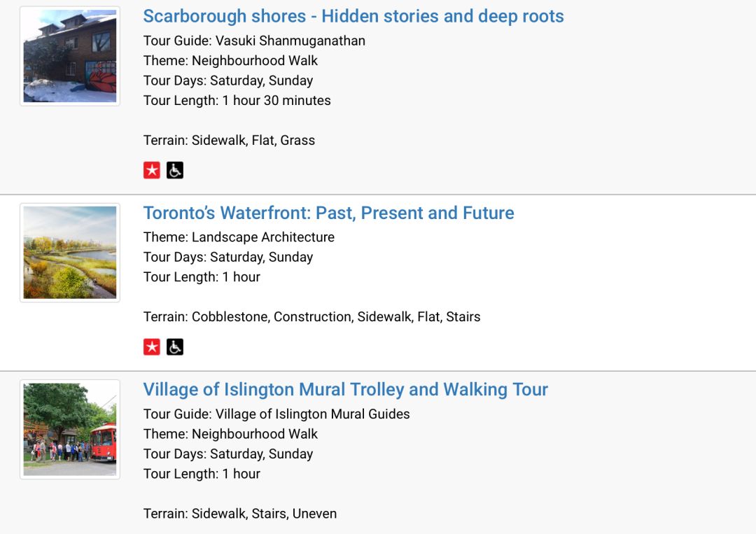Click Theme: Neighbourhood Walk under Scarborough shores
Screen dimensions: 756x534
(x=230, y=61)
